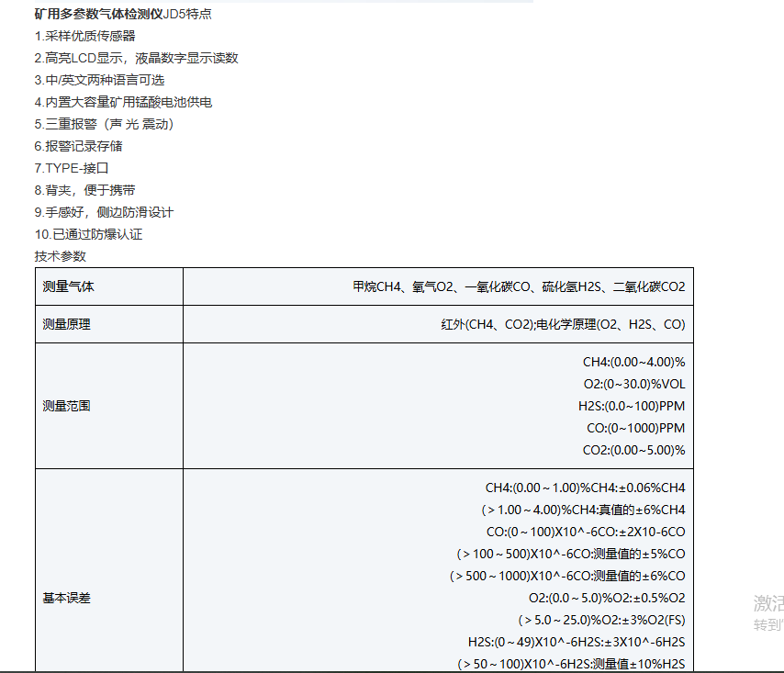
Task: Click the line CO:(0~100)X10^-6CO:±2X10-6CO
Action: pyautogui.click(x=586, y=532)
